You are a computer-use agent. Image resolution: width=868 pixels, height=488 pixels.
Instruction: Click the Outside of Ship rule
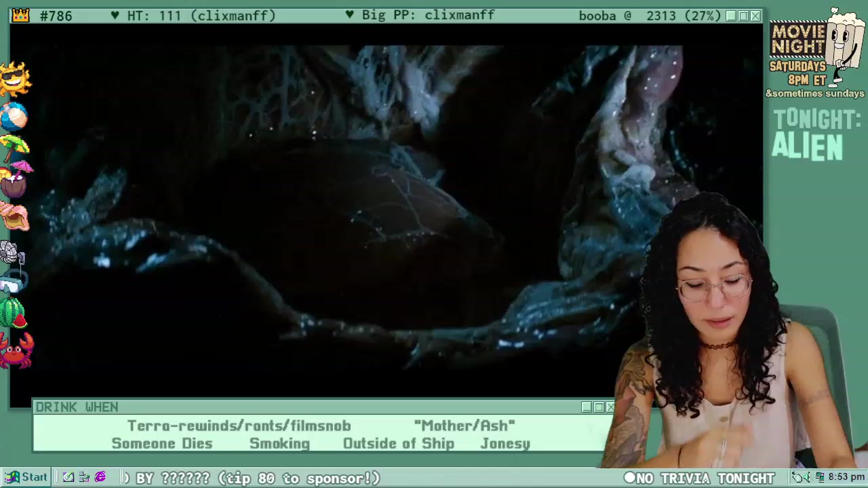click(x=399, y=443)
